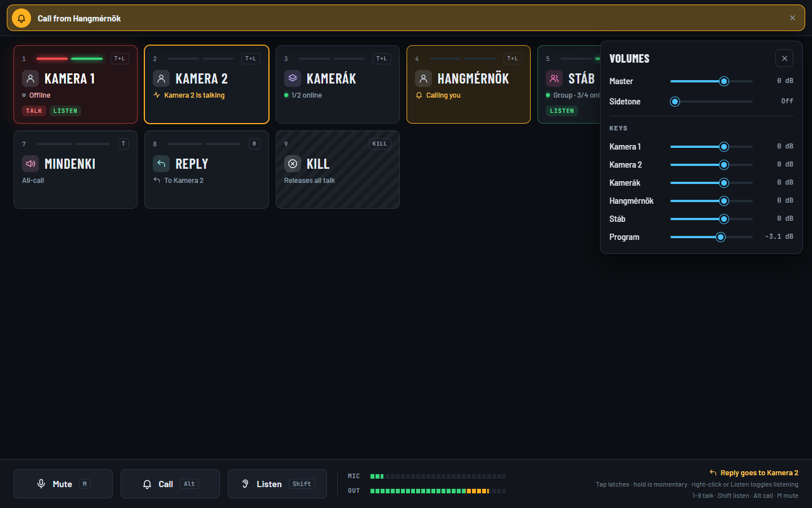
Task: Click the Hangmérnök T+L badge
Action: pos(513,59)
